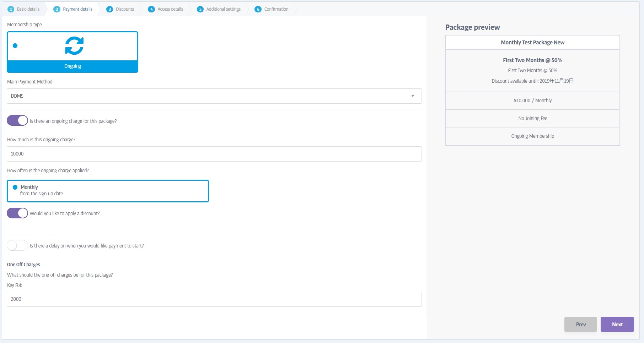The width and height of the screenshot is (644, 343).
Task: Go to step 5 Additional settings
Action: click(219, 9)
